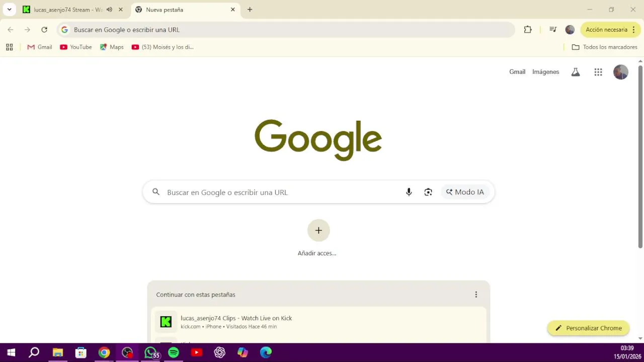Open the apps grid in bookmarks bar
Image resolution: width=644 pixels, height=362 pixels.
(9, 47)
